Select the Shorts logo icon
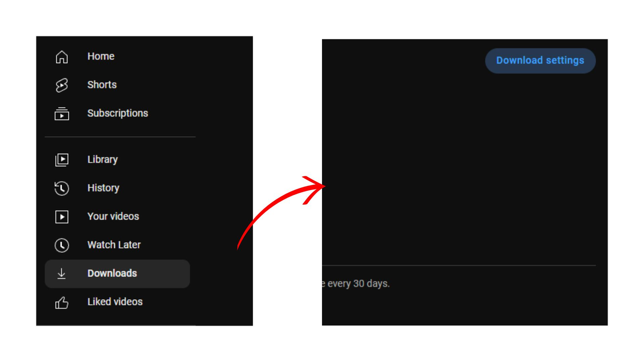The image size is (644, 362). click(62, 85)
